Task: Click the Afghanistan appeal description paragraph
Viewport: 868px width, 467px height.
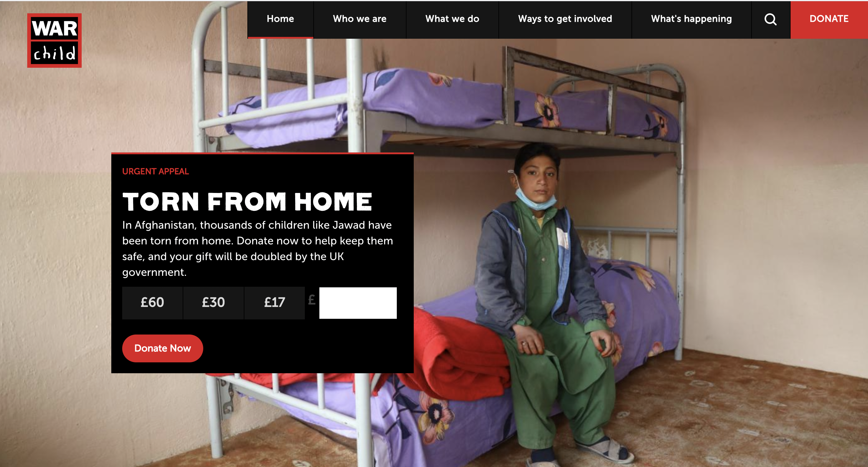Action: click(258, 248)
